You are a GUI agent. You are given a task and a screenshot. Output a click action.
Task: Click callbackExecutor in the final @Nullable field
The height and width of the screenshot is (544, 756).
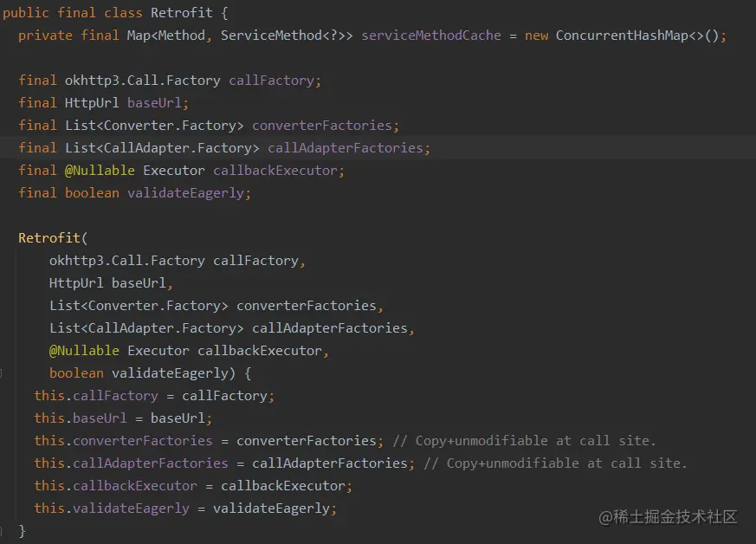click(x=275, y=171)
